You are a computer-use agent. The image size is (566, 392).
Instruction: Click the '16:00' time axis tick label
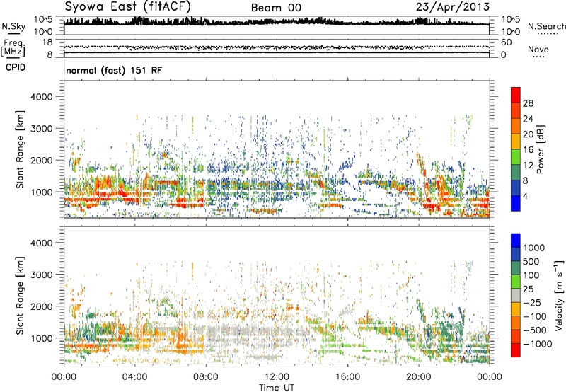pos(347,377)
